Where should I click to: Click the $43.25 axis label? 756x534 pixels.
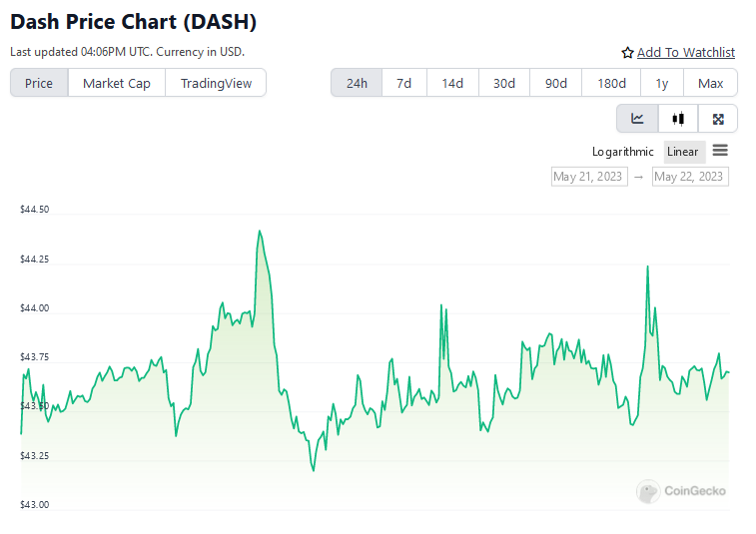click(x=34, y=455)
